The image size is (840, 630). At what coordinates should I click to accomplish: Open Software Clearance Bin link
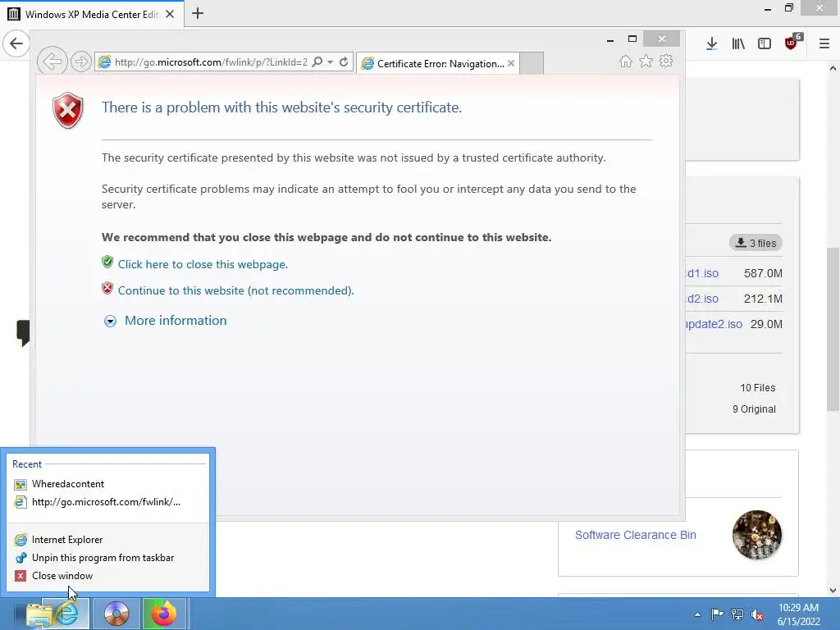coord(636,535)
